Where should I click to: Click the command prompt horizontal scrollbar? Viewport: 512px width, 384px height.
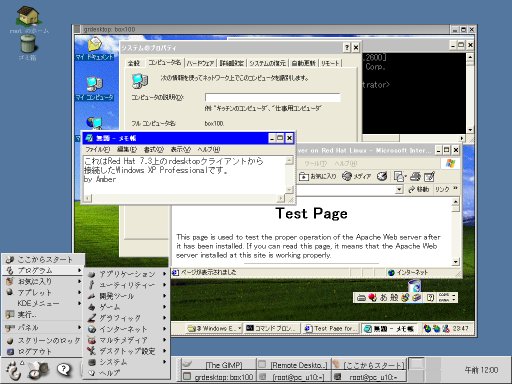point(414,138)
